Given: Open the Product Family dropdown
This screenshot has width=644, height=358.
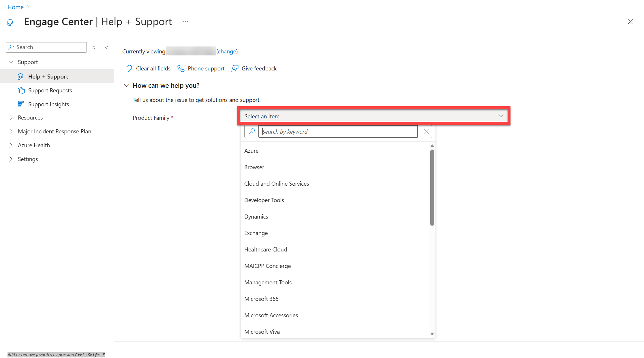Looking at the screenshot, I should [374, 116].
